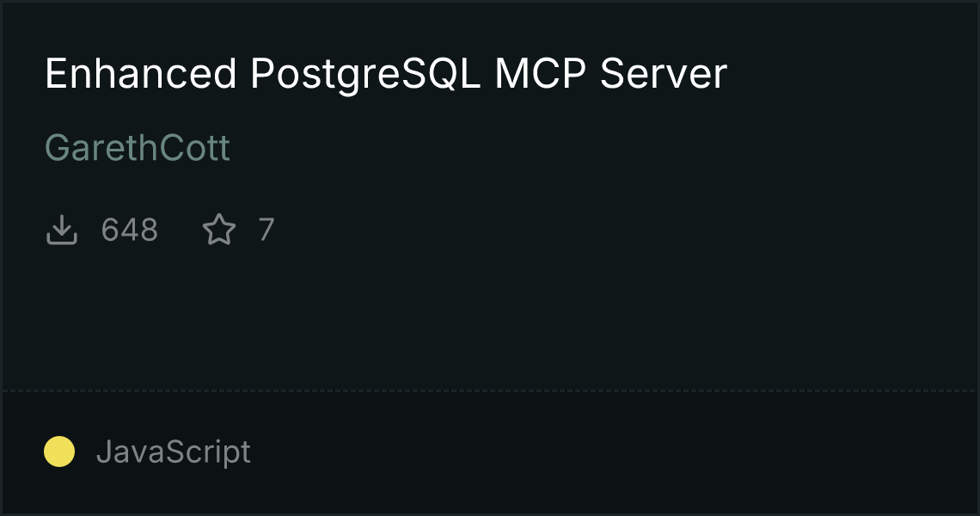The width and height of the screenshot is (980, 516).
Task: Click the blank card area right of the title
Action: tap(850, 74)
